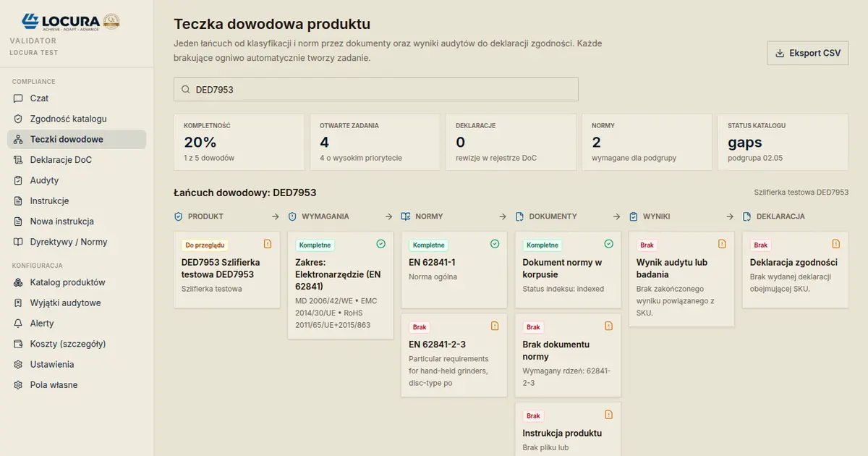Click the Teczki dowodowe network icon

point(18,140)
